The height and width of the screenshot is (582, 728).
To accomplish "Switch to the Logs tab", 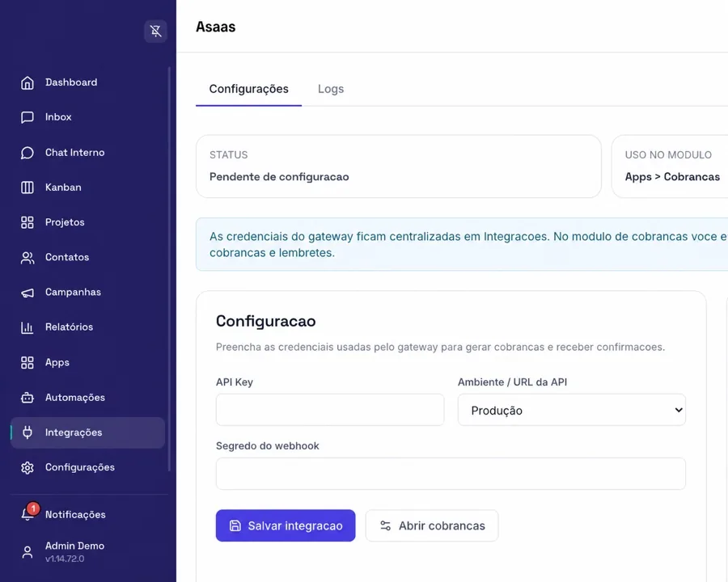I will 331,89.
